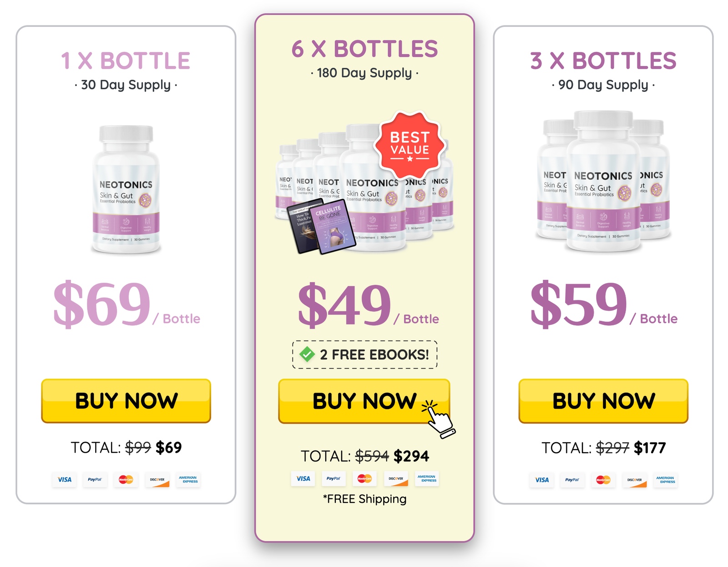Image resolution: width=728 pixels, height=567 pixels.
Task: Click the 6 X BOTTLES heading
Action: [x=364, y=49]
